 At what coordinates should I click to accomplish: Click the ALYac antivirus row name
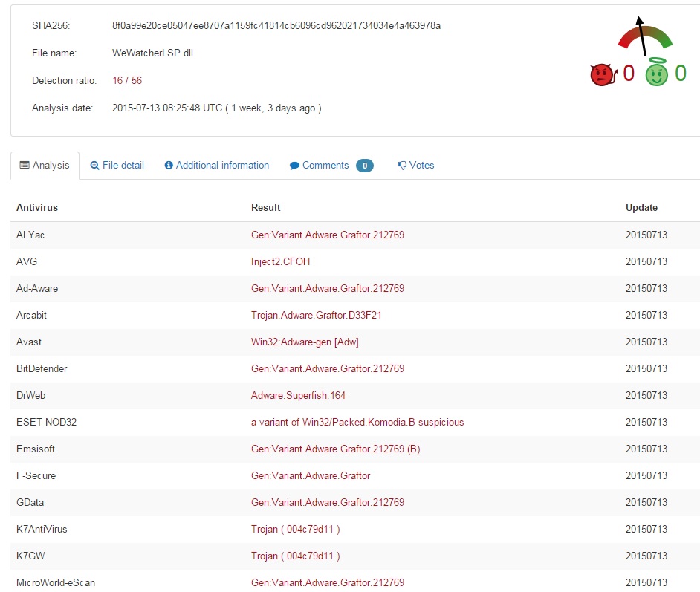30,235
